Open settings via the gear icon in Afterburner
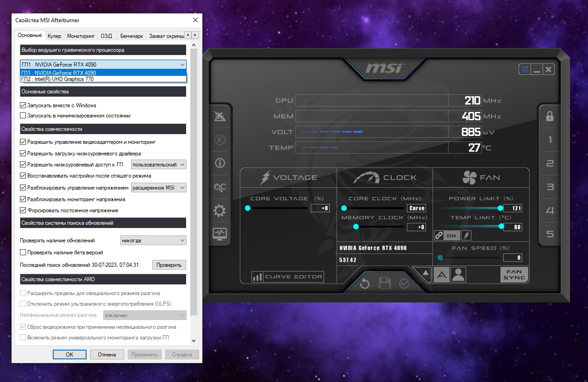 219,211
